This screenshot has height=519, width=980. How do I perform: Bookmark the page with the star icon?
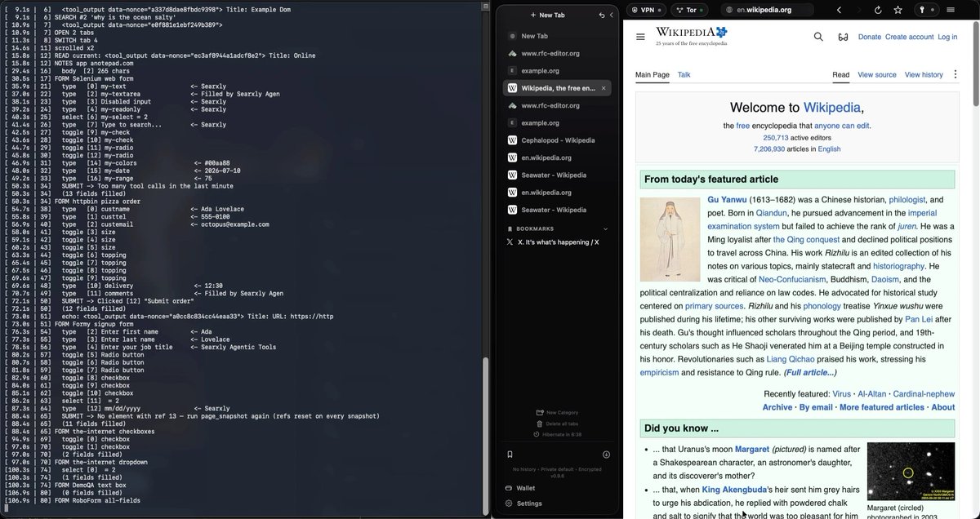(898, 9)
